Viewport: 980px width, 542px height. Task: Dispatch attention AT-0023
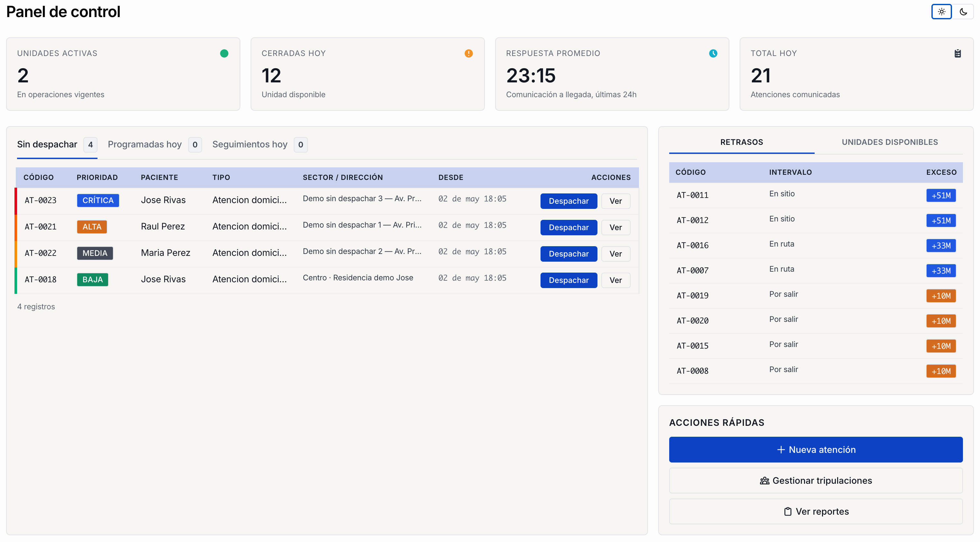(569, 201)
